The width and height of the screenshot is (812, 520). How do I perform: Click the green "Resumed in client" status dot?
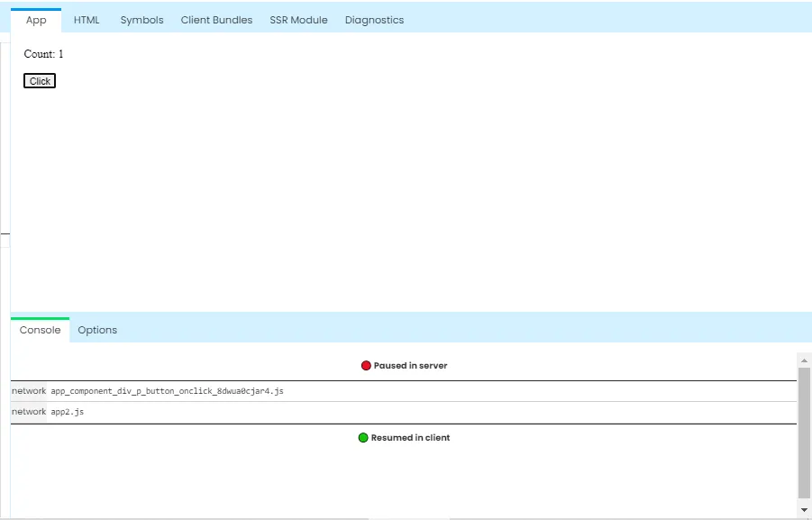(x=363, y=438)
